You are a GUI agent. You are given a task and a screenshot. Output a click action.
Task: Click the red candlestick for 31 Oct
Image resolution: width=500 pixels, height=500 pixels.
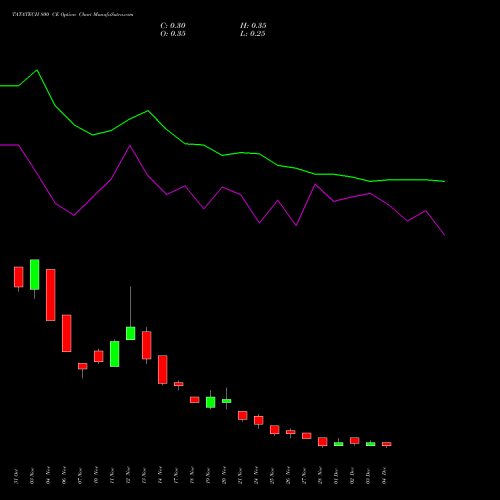[19, 277]
